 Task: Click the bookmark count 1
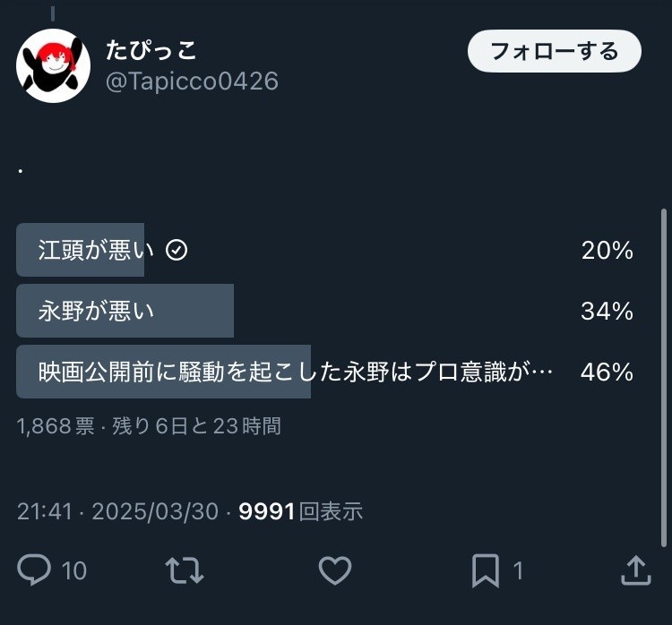click(518, 570)
